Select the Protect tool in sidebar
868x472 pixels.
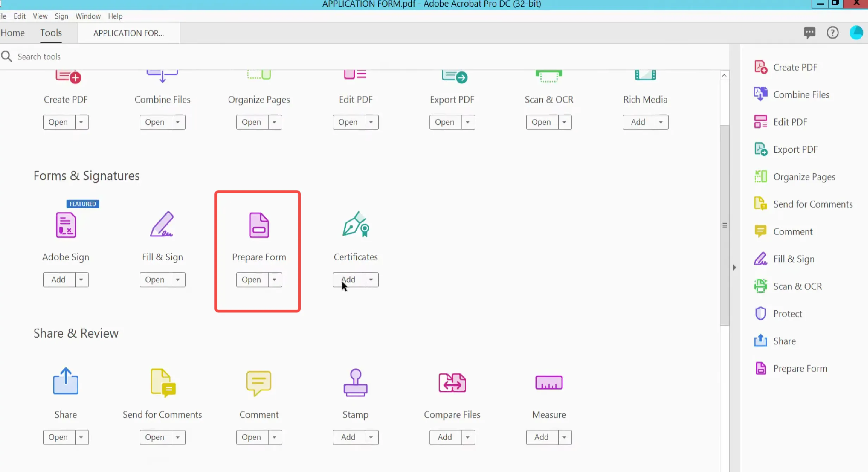pyautogui.click(x=787, y=313)
